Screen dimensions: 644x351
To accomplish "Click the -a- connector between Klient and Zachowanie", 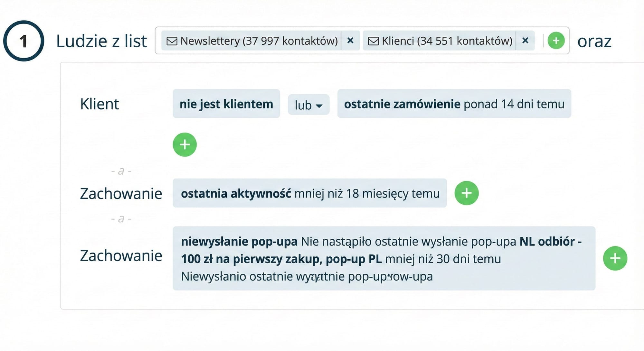I will coord(121,171).
